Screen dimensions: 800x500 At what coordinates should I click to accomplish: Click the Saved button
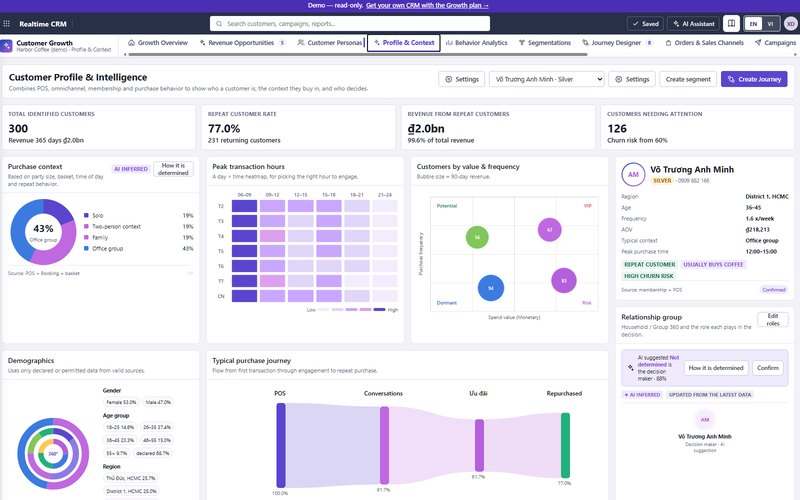(645, 24)
